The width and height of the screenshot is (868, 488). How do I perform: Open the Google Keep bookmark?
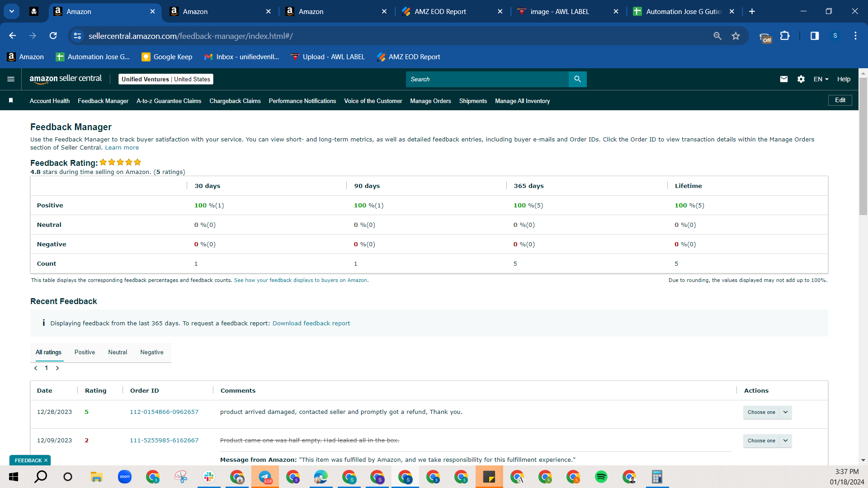coord(167,57)
